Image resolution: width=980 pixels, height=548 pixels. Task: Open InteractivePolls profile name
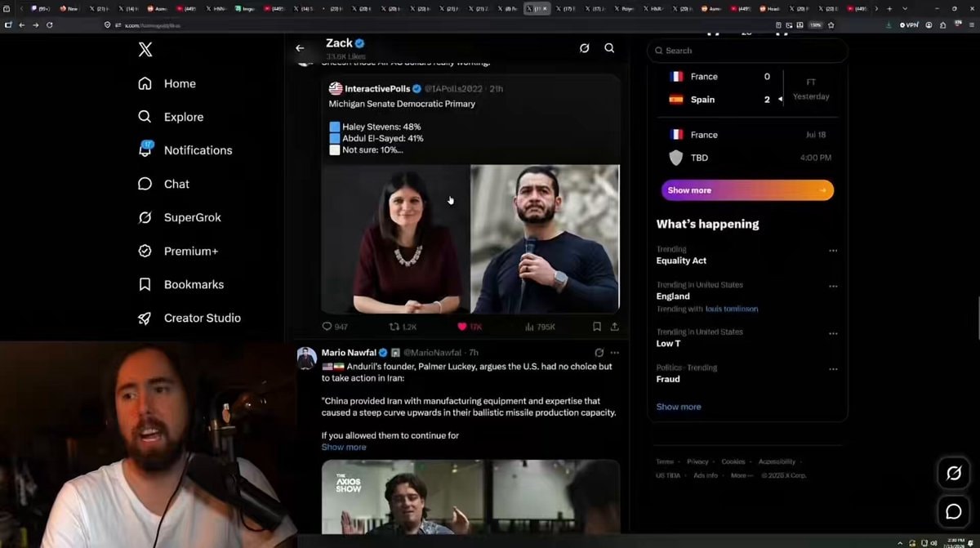(377, 88)
